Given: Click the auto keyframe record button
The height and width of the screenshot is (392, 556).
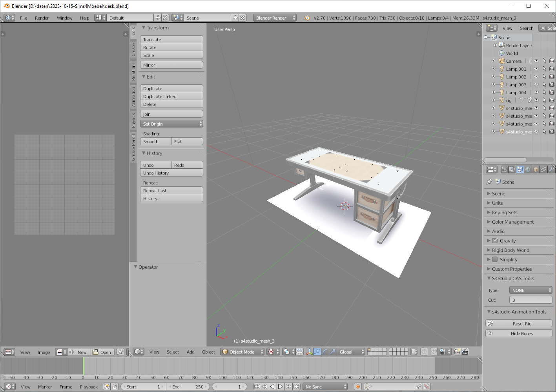Looking at the screenshot, I should click(x=357, y=387).
